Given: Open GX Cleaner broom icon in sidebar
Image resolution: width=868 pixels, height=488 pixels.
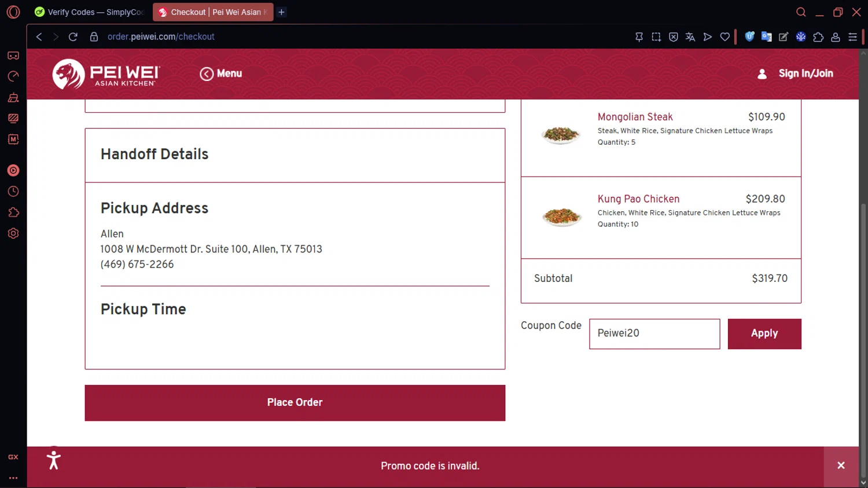Looking at the screenshot, I should [13, 97].
